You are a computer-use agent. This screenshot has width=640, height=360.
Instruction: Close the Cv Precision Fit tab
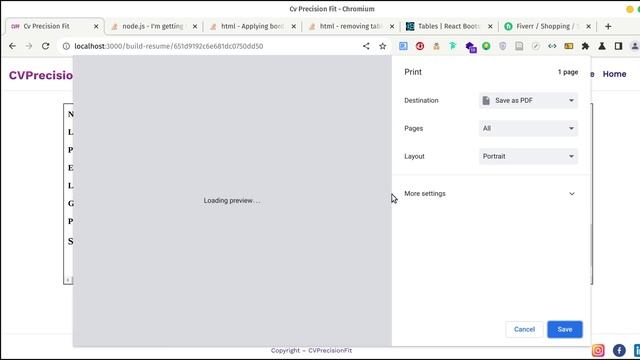coord(96,26)
